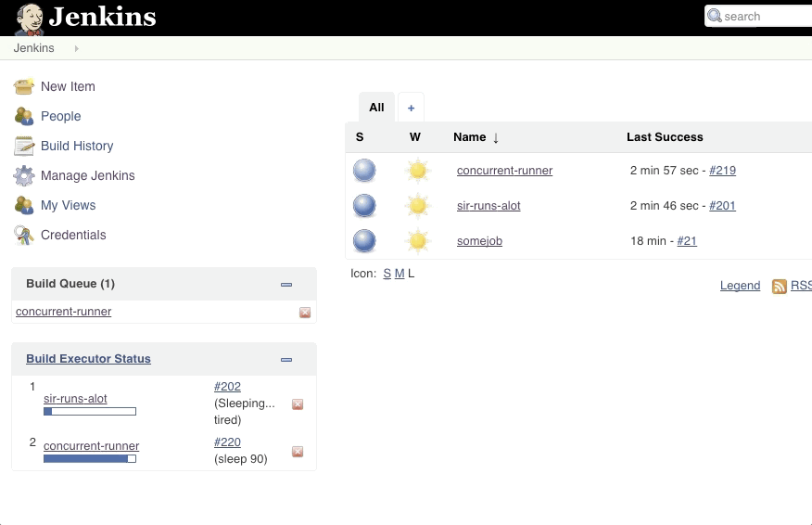Stop concurrent-runner build #220
Viewport: 812px width, 525px height.
(x=298, y=452)
